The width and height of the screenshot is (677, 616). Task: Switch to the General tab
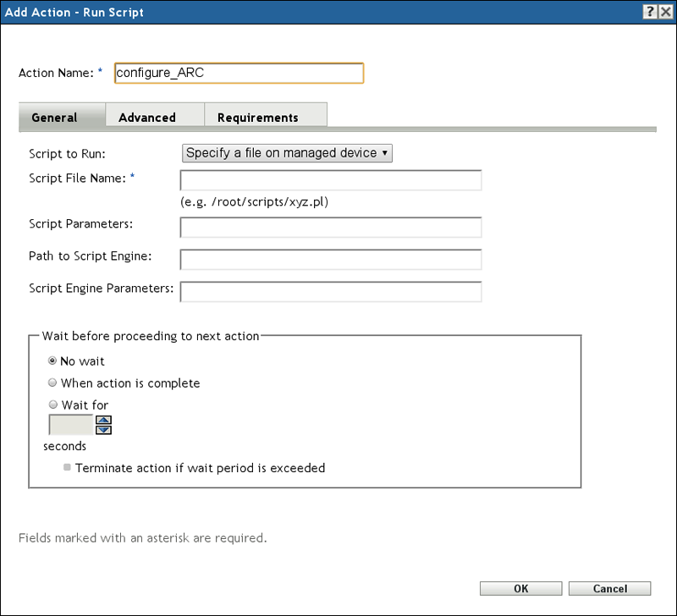point(55,118)
